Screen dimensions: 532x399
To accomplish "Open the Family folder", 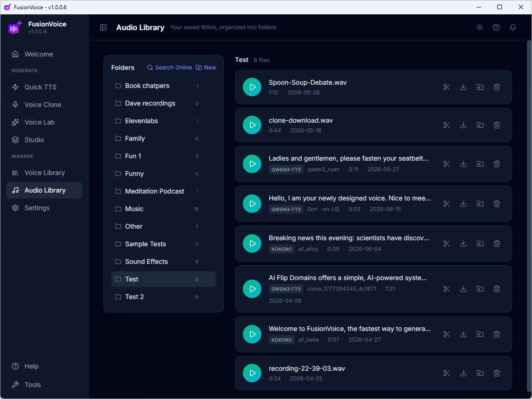I will pyautogui.click(x=164, y=139).
